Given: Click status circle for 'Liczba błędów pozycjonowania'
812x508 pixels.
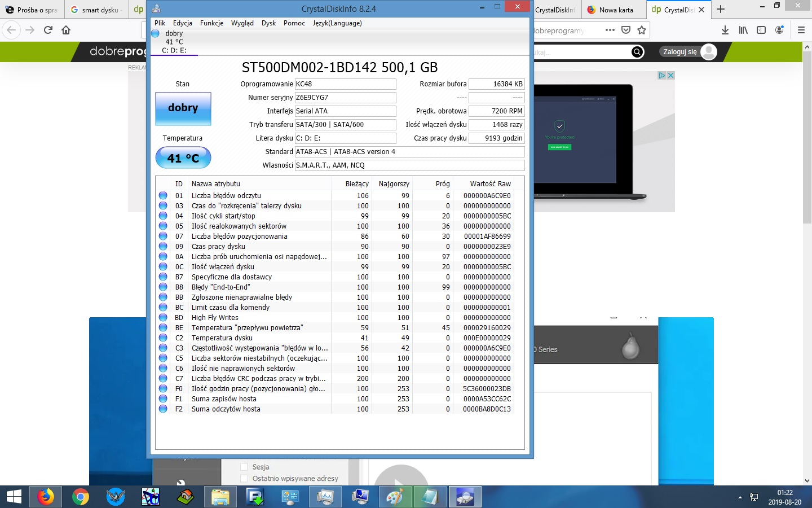Looking at the screenshot, I should (x=163, y=236).
